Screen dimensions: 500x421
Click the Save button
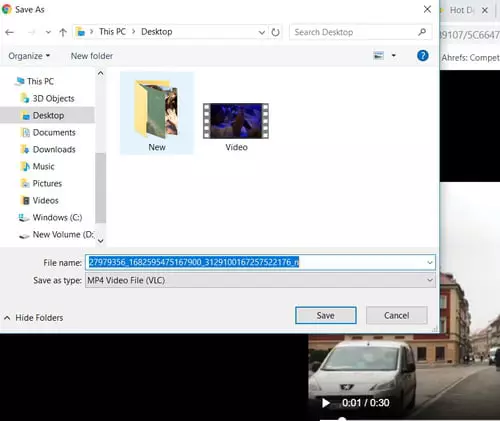(326, 315)
